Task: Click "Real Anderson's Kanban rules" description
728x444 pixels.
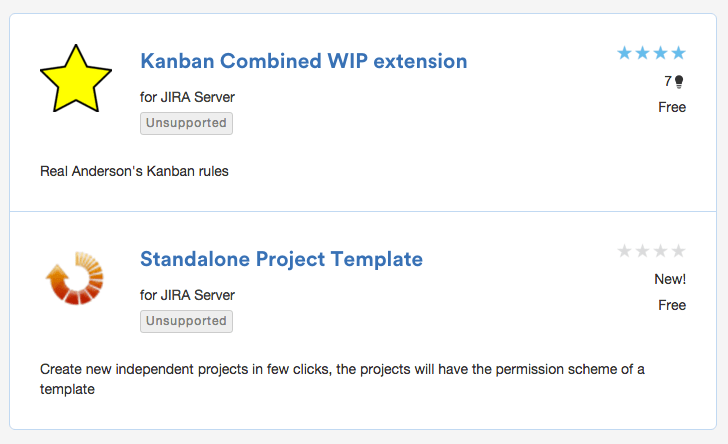Action: pos(134,171)
